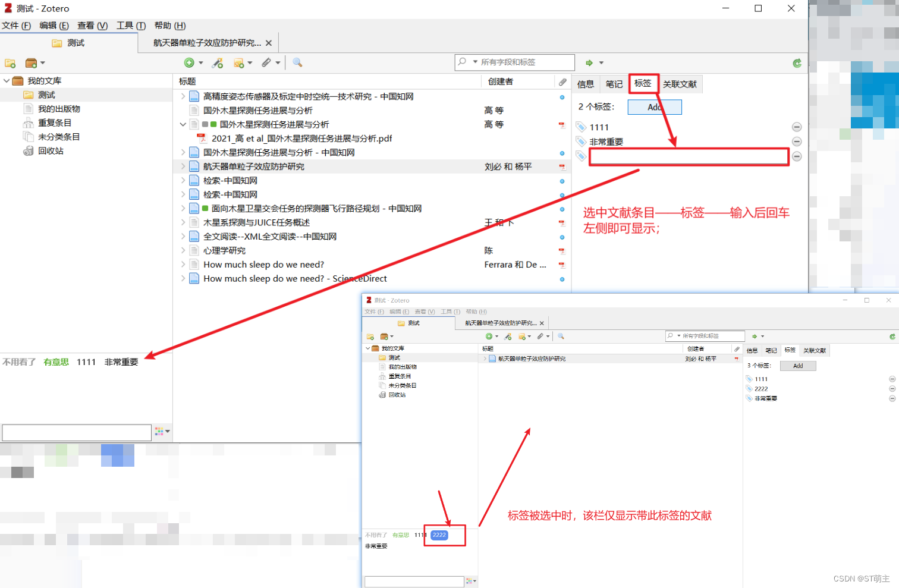The width and height of the screenshot is (899, 588).
Task: Filter by the 不用看了 tag
Action: pyautogui.click(x=19, y=362)
